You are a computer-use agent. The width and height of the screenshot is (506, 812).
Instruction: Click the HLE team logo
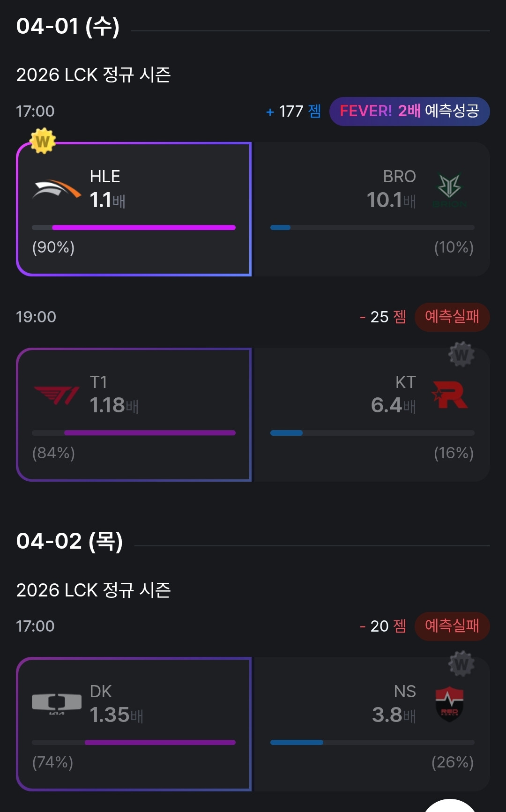56,189
